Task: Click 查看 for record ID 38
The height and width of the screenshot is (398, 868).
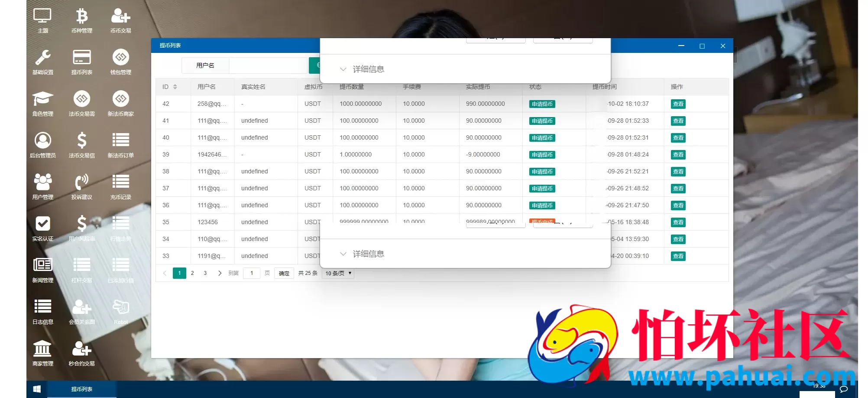Action: (x=678, y=172)
